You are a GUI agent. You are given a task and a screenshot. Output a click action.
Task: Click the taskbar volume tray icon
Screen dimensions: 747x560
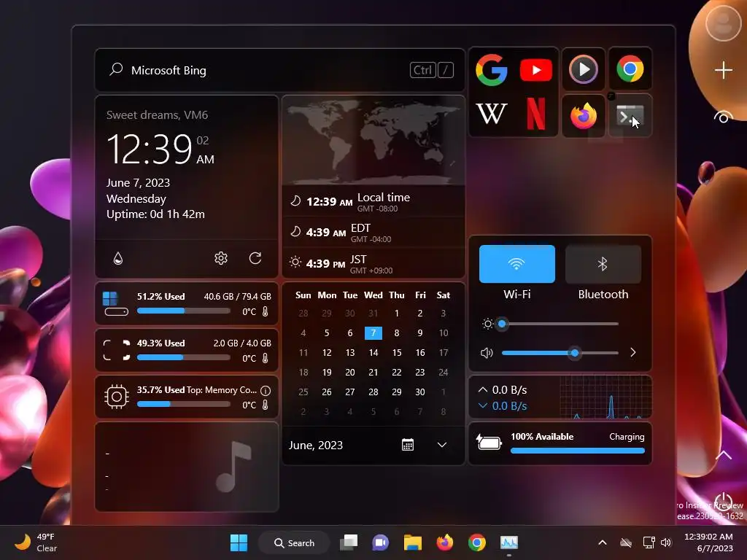pyautogui.click(x=666, y=542)
